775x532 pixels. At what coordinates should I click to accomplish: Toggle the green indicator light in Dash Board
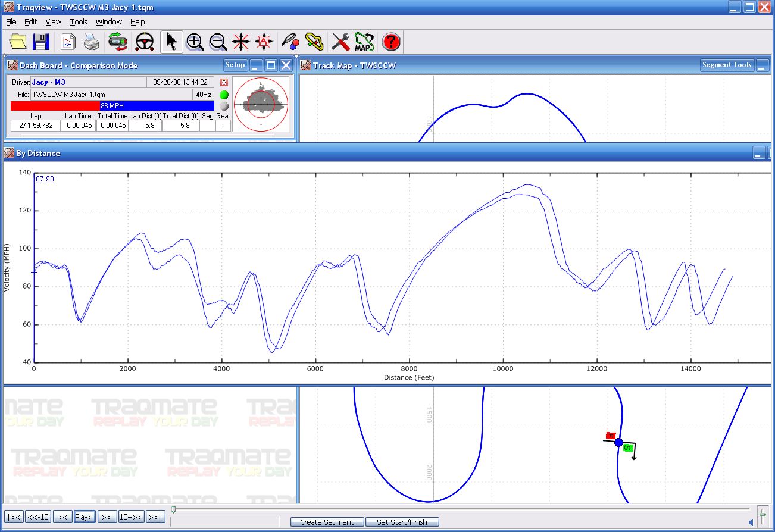pyautogui.click(x=224, y=95)
